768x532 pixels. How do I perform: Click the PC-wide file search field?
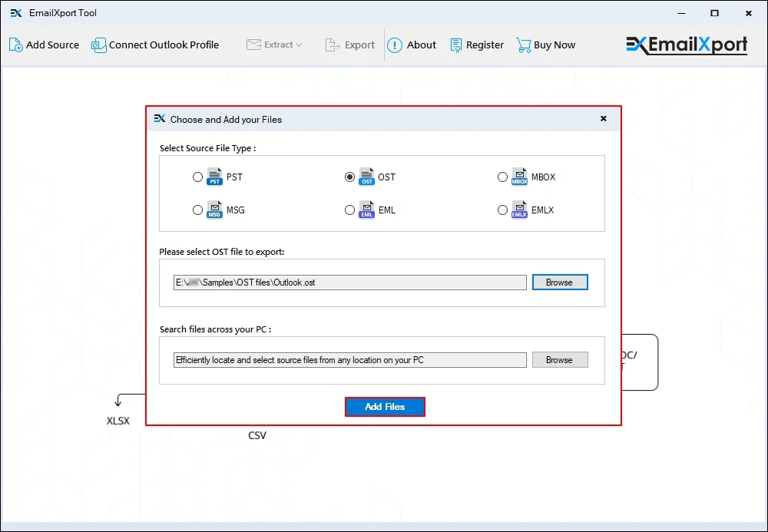pos(349,359)
